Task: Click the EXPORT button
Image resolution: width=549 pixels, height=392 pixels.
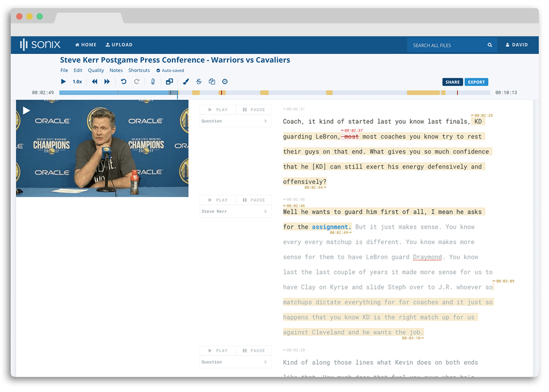Action: (476, 82)
